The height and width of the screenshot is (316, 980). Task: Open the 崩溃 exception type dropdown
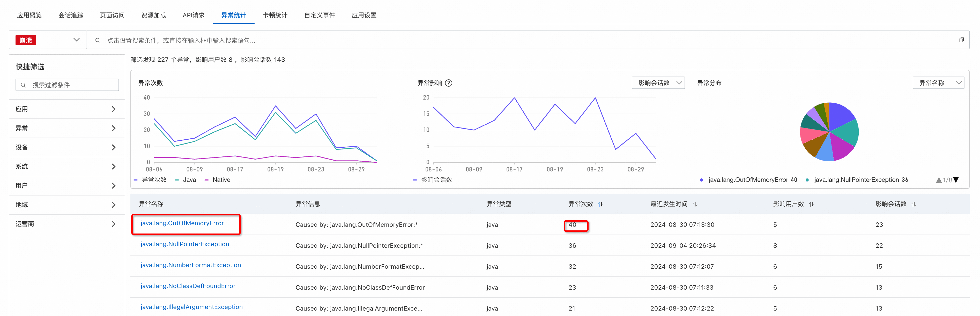[48, 40]
